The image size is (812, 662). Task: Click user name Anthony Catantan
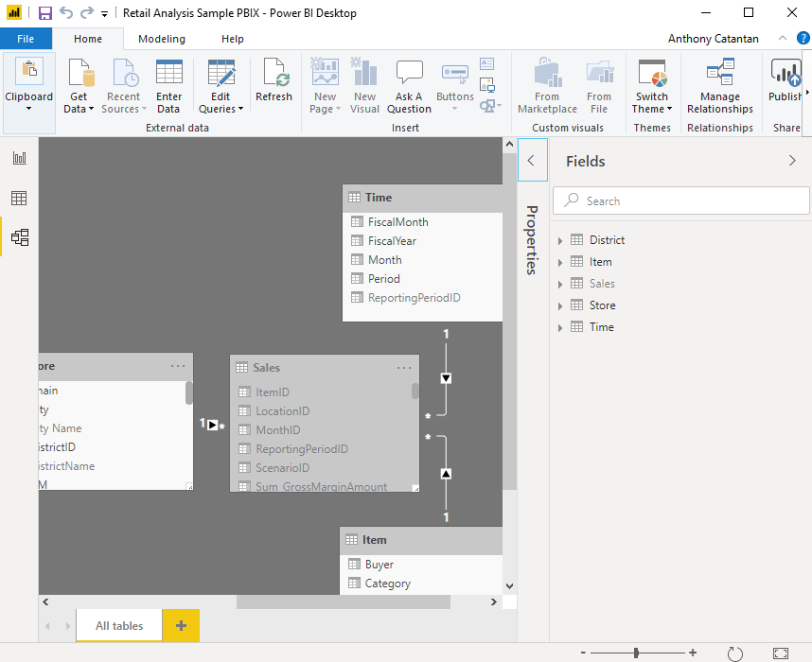(713, 39)
